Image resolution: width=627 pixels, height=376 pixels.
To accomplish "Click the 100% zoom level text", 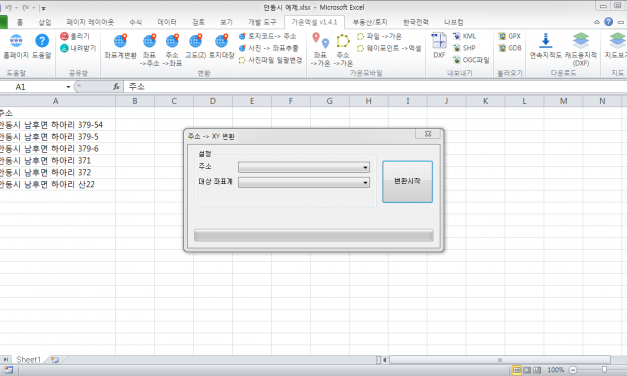I will pyautogui.click(x=555, y=370).
